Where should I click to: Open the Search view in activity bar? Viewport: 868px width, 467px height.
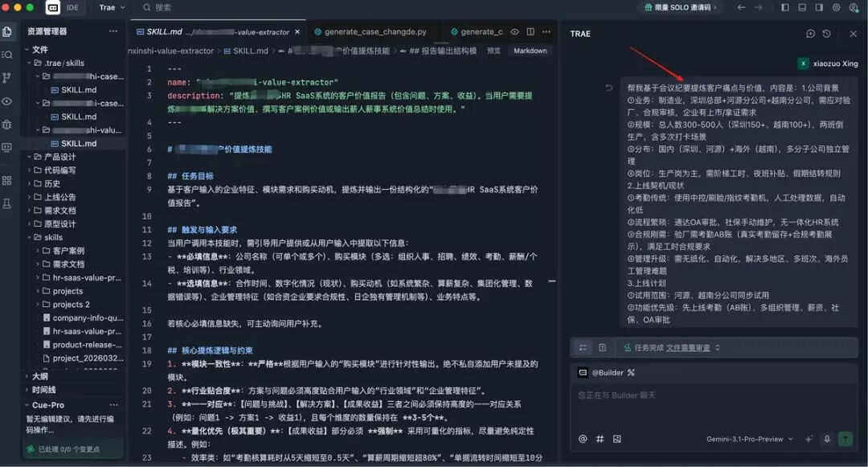pos(7,55)
